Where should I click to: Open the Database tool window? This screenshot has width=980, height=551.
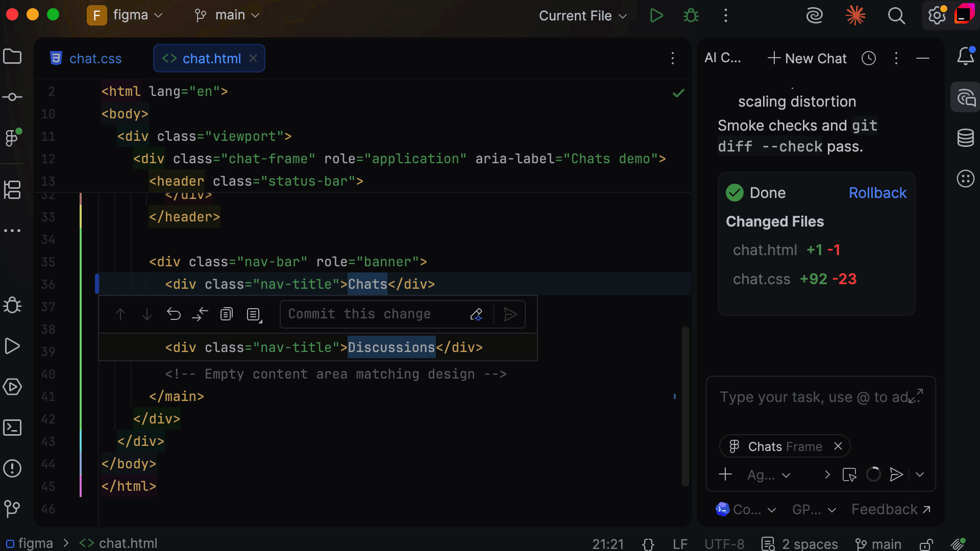tap(966, 138)
